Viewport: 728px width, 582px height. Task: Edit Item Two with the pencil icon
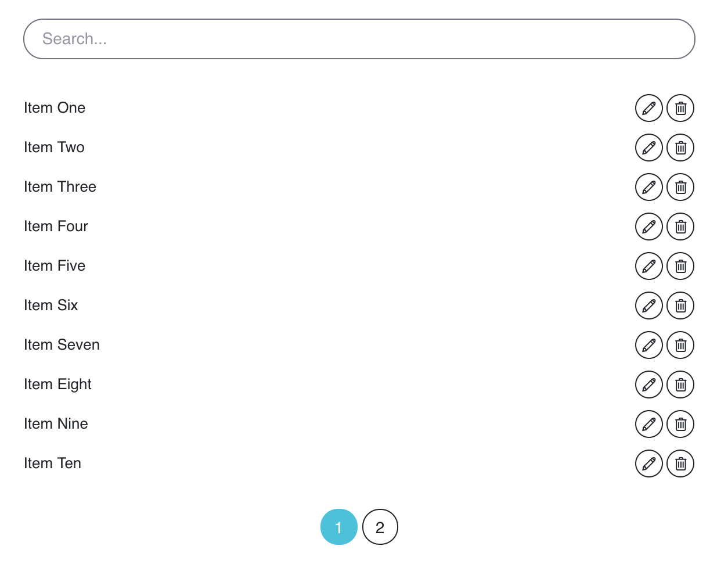click(x=648, y=148)
